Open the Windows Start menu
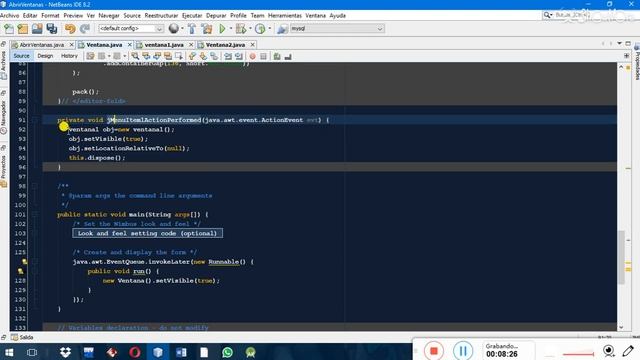 [9, 352]
